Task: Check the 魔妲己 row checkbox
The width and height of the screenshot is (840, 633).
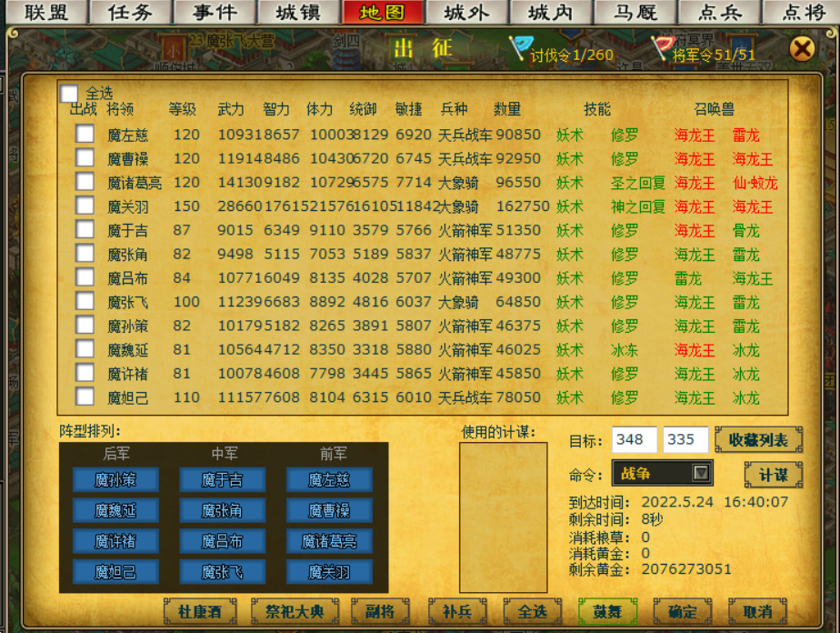Action: [85, 397]
